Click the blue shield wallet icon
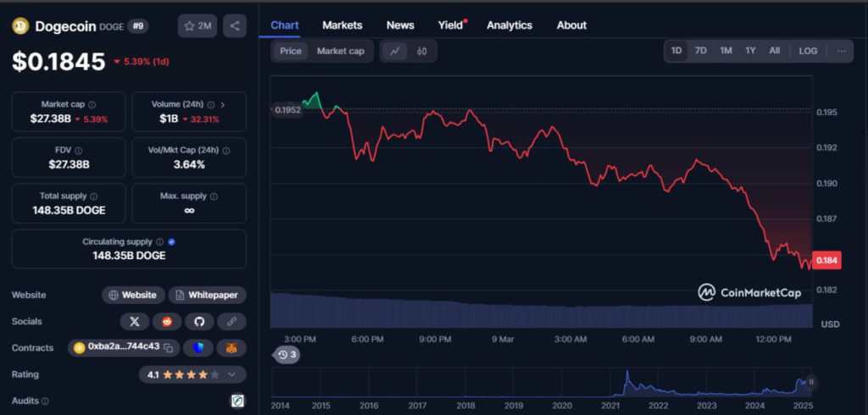868x415 pixels. click(x=198, y=347)
